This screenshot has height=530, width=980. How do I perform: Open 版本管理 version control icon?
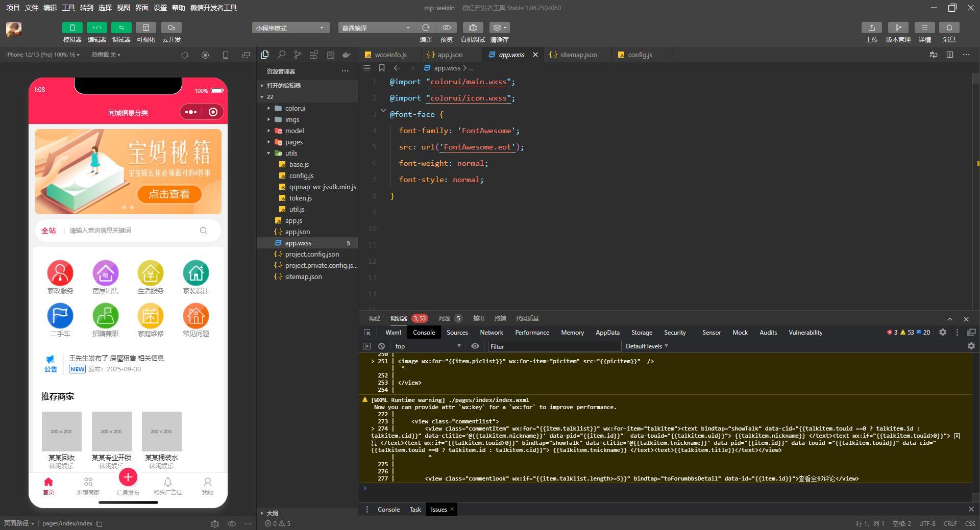pos(898,28)
